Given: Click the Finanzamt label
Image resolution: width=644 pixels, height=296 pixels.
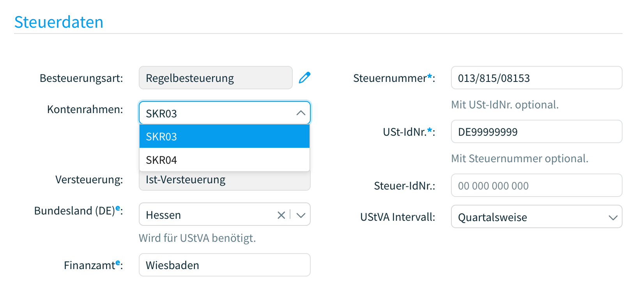Looking at the screenshot, I should (94, 265).
